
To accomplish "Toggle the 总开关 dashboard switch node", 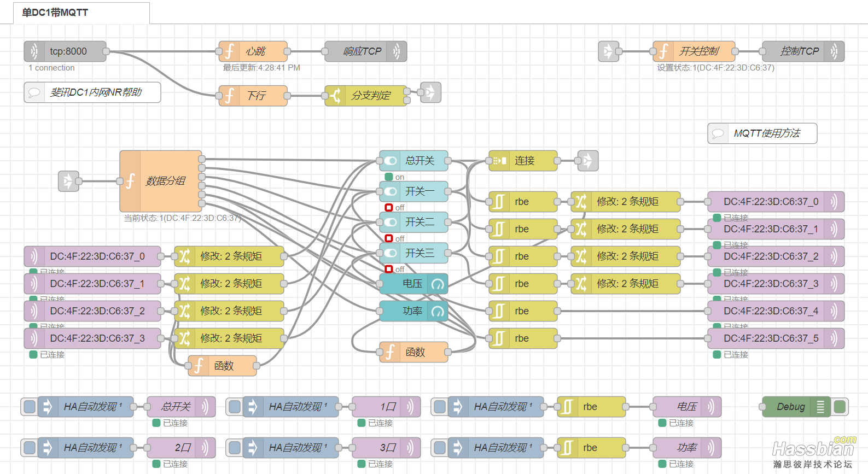I will [413, 161].
